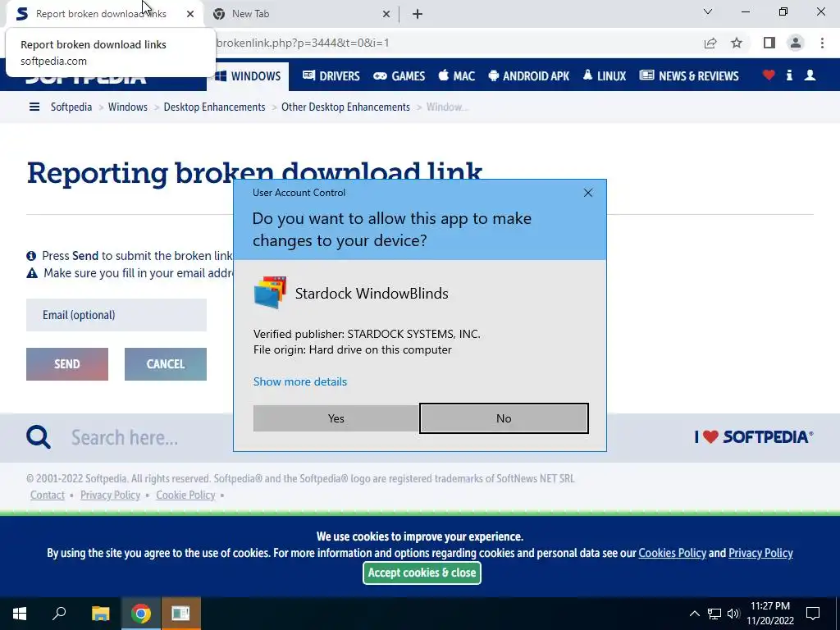This screenshot has width=840, height=630.
Task: Open the notification center icon
Action: (x=813, y=614)
